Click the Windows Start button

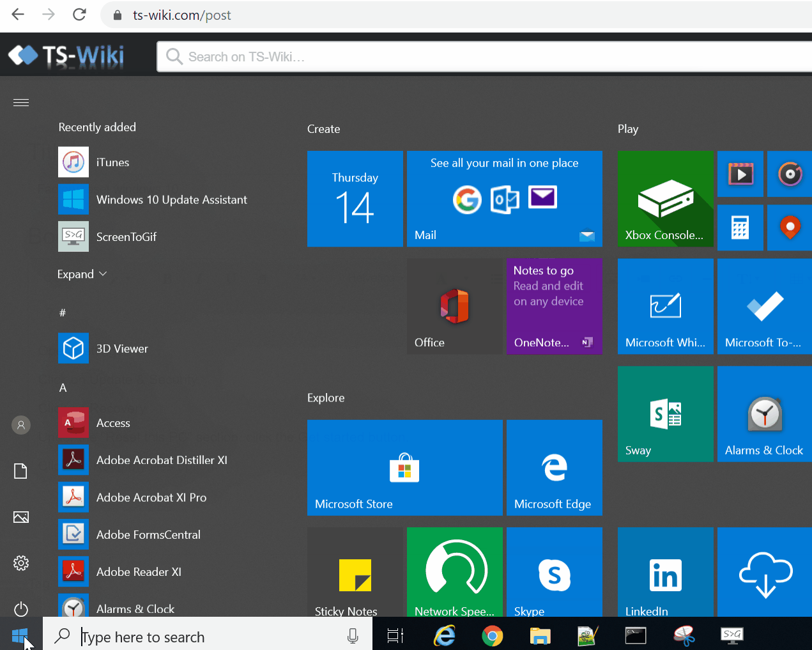[20, 635]
